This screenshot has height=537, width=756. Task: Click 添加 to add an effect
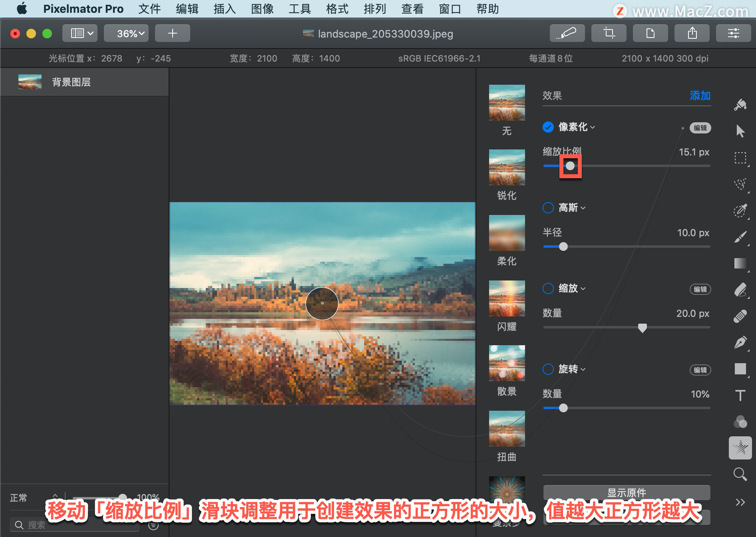click(x=700, y=95)
